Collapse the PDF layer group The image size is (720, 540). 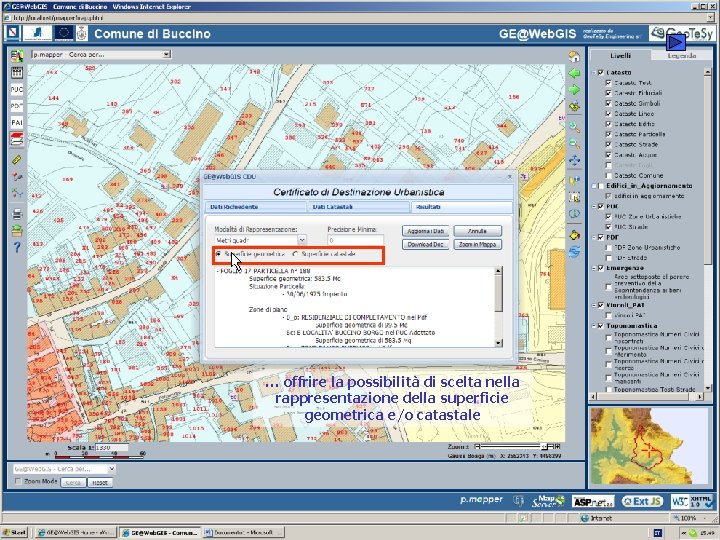click(594, 237)
